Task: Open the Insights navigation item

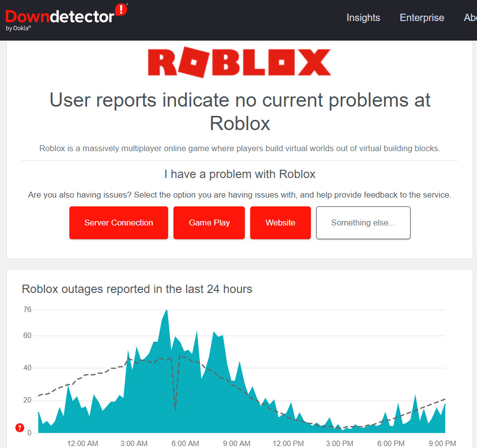Action: 363,18
